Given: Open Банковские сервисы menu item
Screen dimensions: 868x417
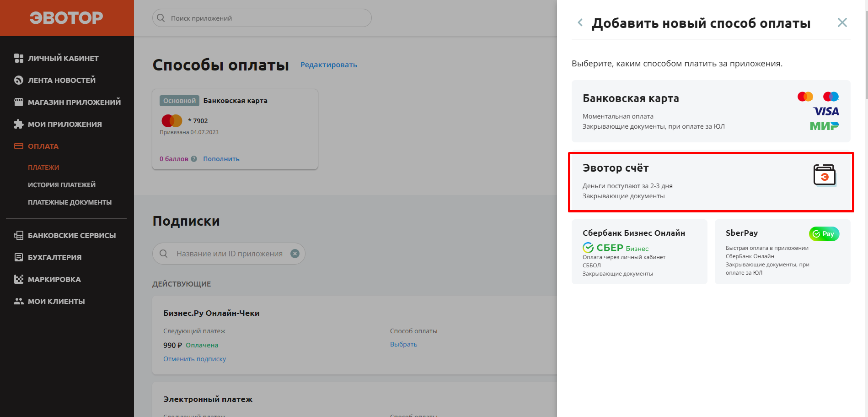Looking at the screenshot, I should 72,235.
